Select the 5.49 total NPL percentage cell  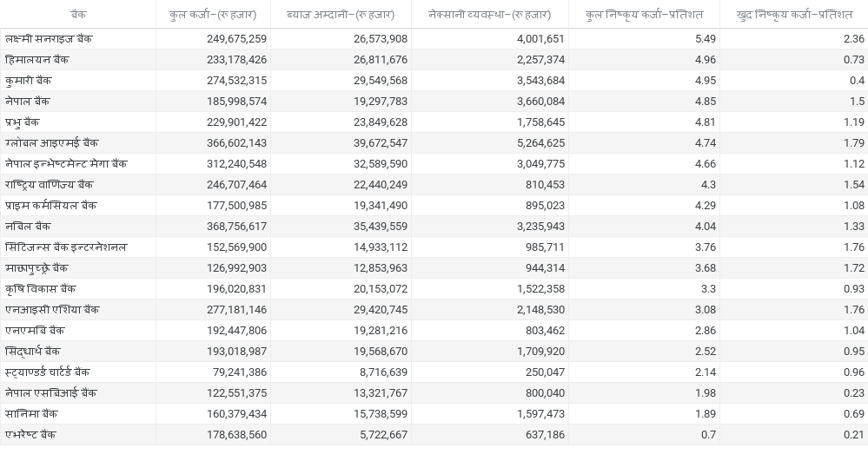[706, 39]
